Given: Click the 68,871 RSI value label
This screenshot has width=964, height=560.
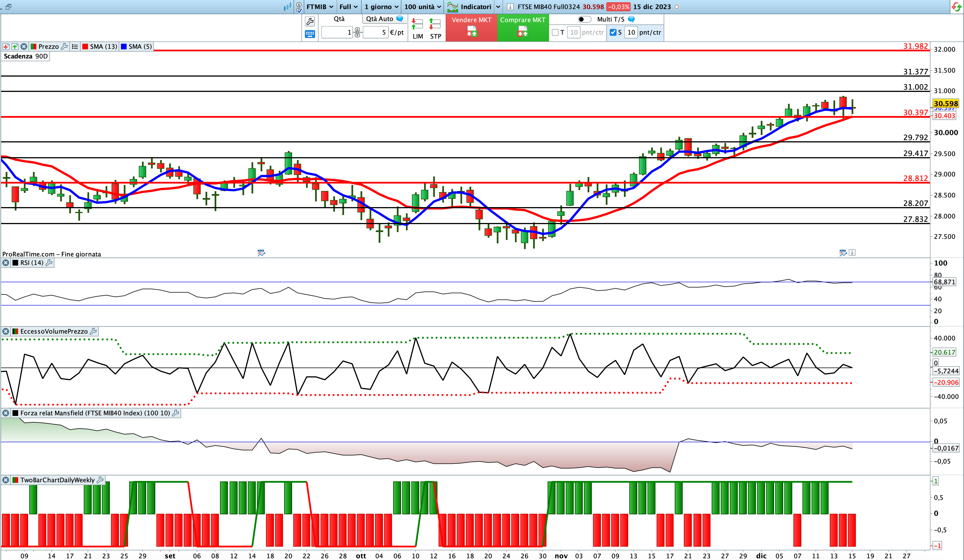Looking at the screenshot, I should pos(944,282).
